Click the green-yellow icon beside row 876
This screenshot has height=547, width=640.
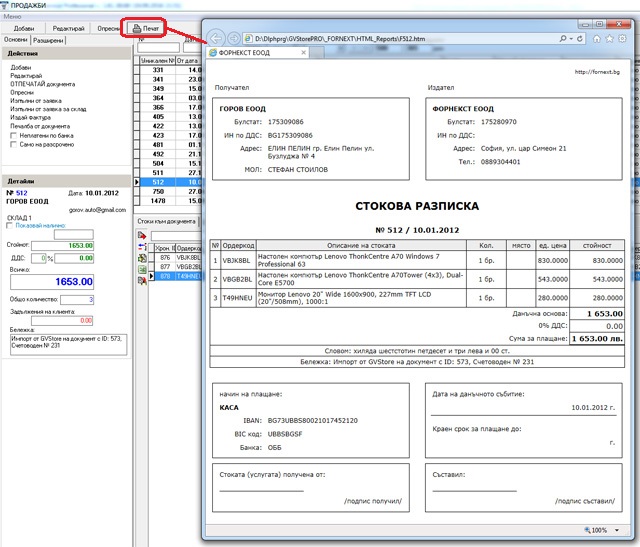pyautogui.click(x=142, y=258)
